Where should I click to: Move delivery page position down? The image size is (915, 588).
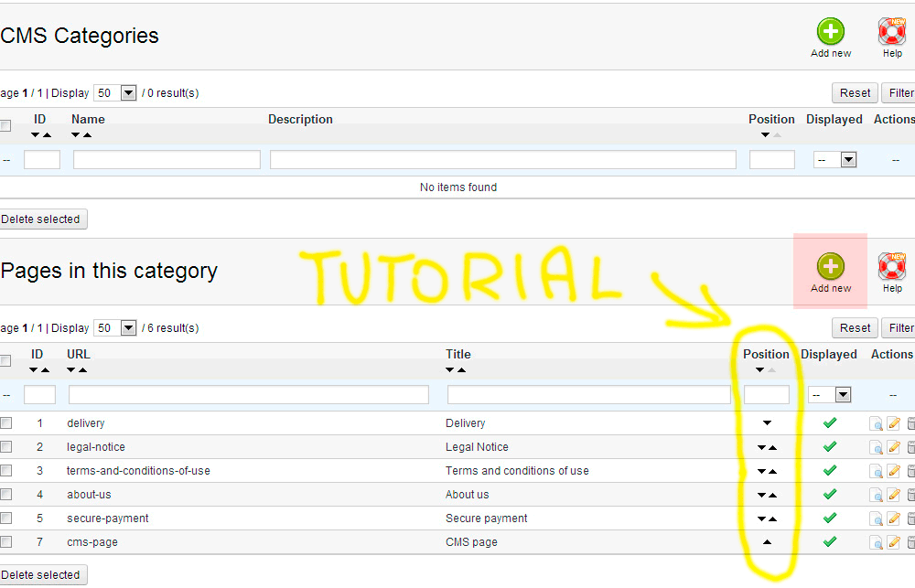coord(768,422)
